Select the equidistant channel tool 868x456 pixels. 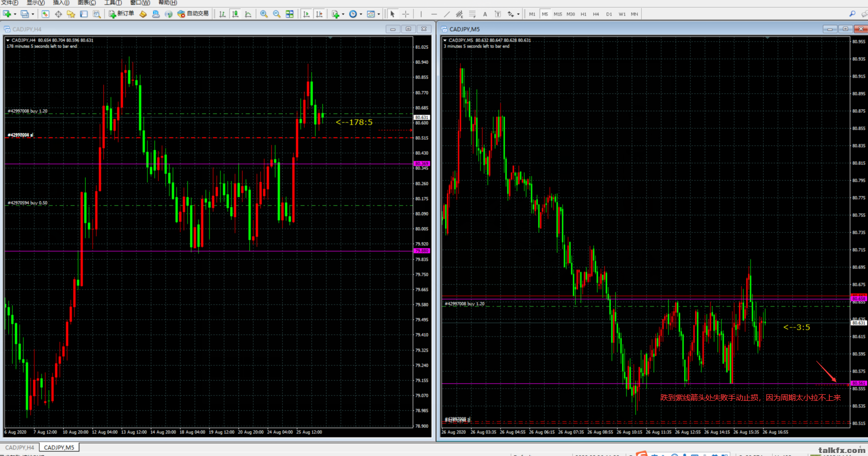pyautogui.click(x=459, y=14)
